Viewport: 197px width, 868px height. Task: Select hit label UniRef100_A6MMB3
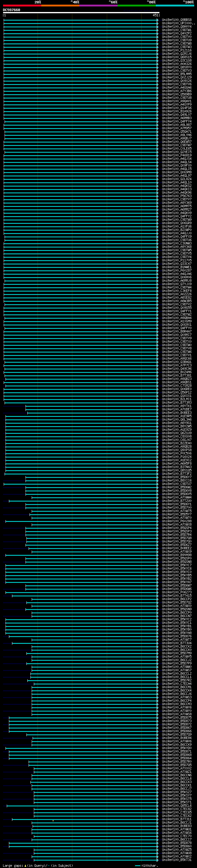(x=177, y=118)
